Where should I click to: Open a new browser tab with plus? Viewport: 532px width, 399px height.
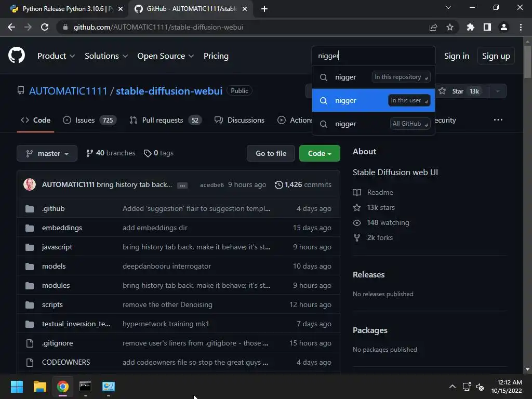264,9
